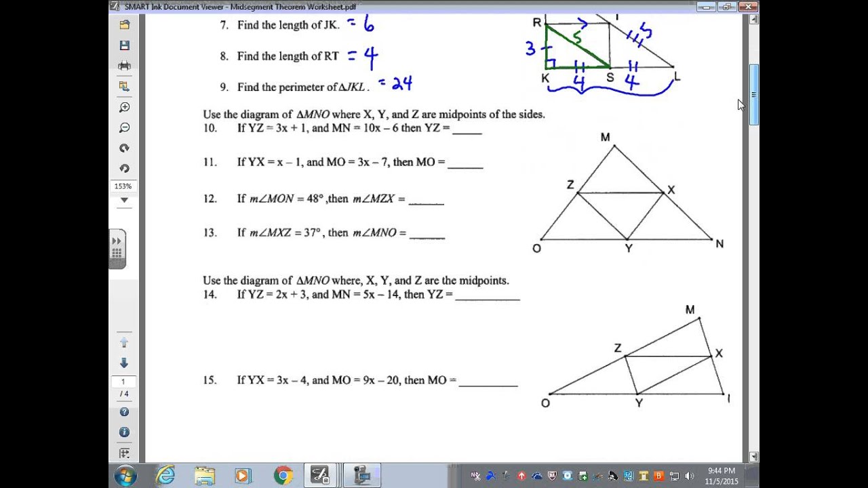The height and width of the screenshot is (488, 868).
Task: Click the vertical scrollbar thumb
Action: 753,95
